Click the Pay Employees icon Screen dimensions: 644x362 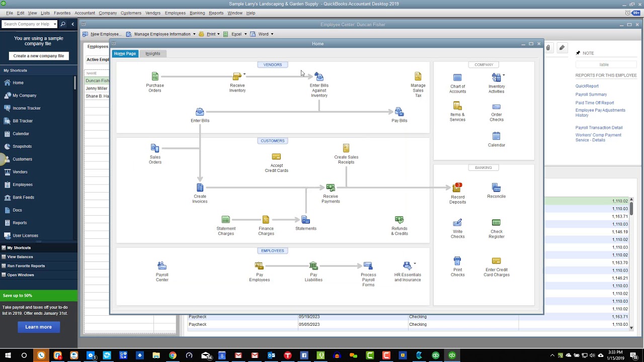[x=259, y=266]
